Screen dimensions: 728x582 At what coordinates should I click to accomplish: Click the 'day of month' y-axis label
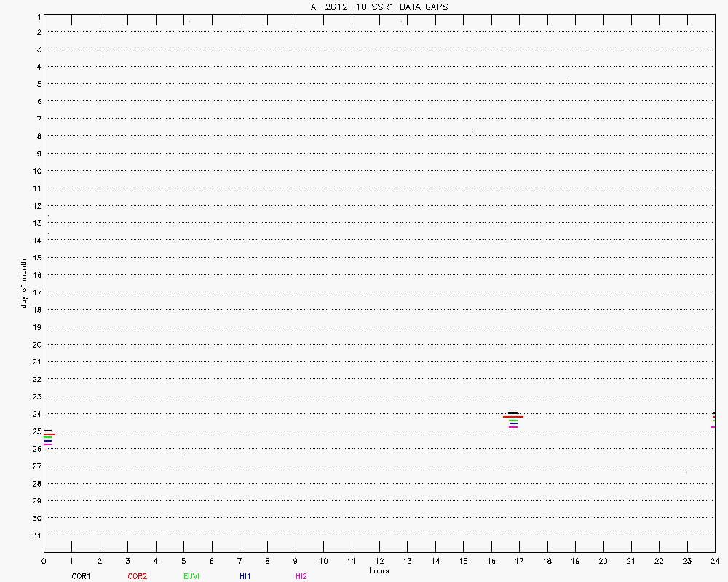(x=24, y=283)
